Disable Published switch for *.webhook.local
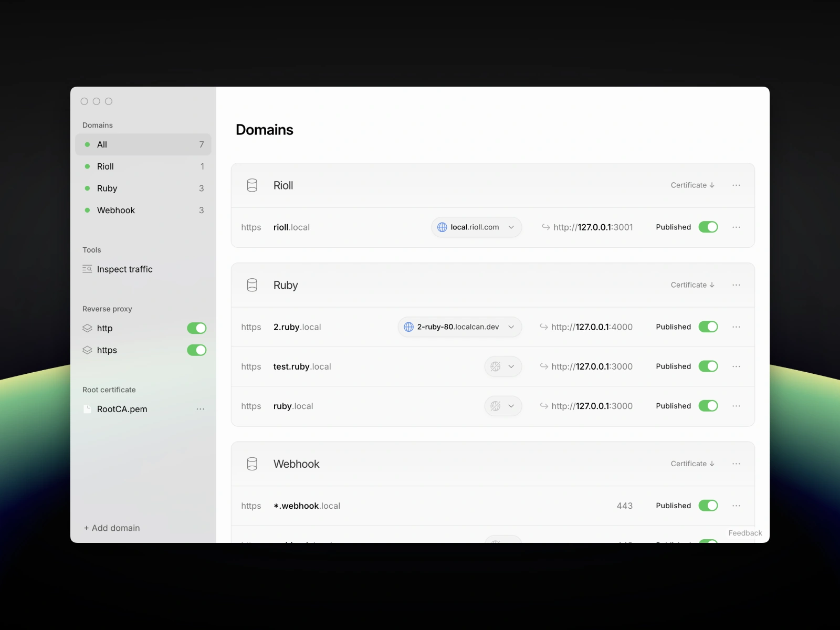This screenshot has height=630, width=840. 708,506
